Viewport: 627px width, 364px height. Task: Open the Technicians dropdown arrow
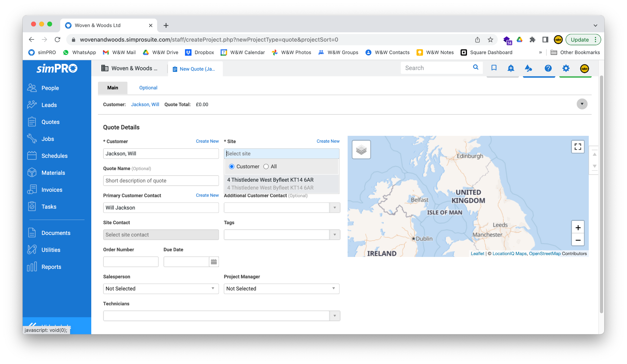335,316
